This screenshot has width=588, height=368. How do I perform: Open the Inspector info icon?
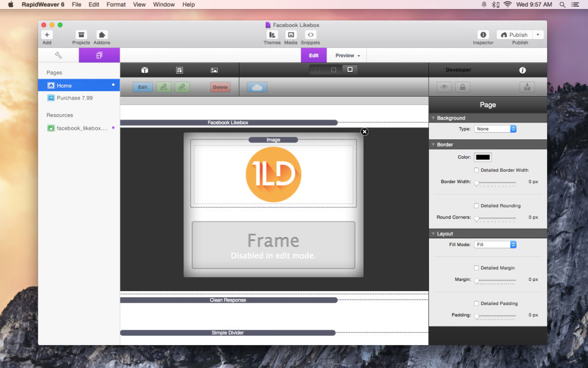point(483,35)
